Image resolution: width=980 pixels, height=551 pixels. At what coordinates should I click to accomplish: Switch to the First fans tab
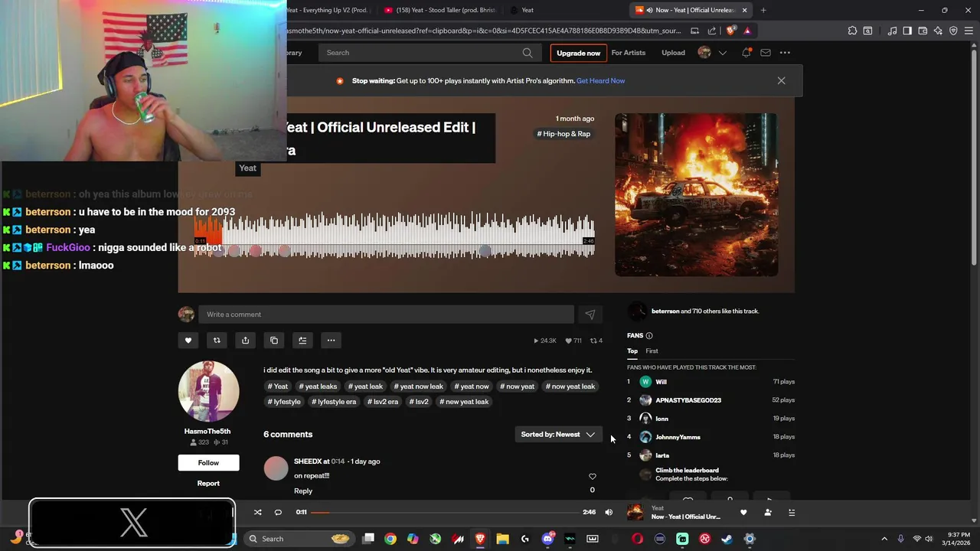click(x=652, y=351)
